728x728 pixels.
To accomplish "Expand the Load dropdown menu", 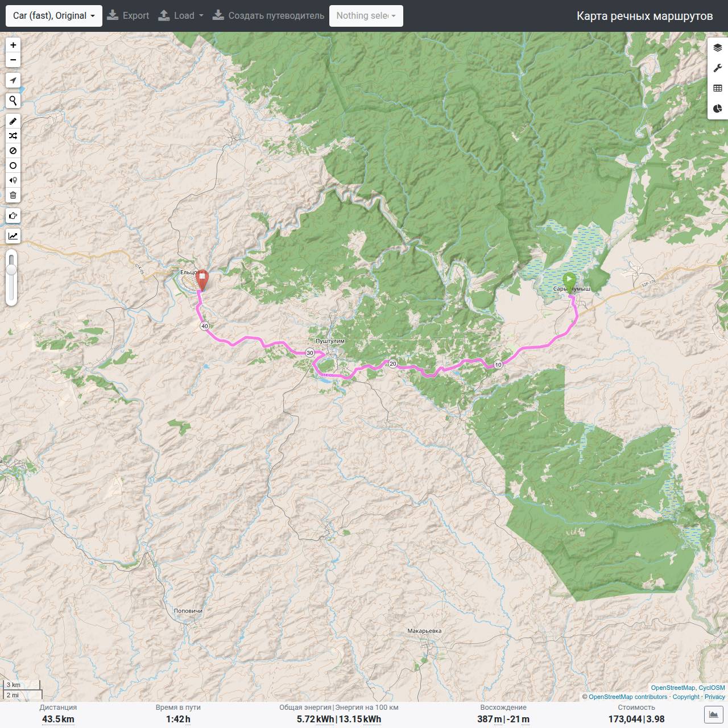I will [181, 16].
